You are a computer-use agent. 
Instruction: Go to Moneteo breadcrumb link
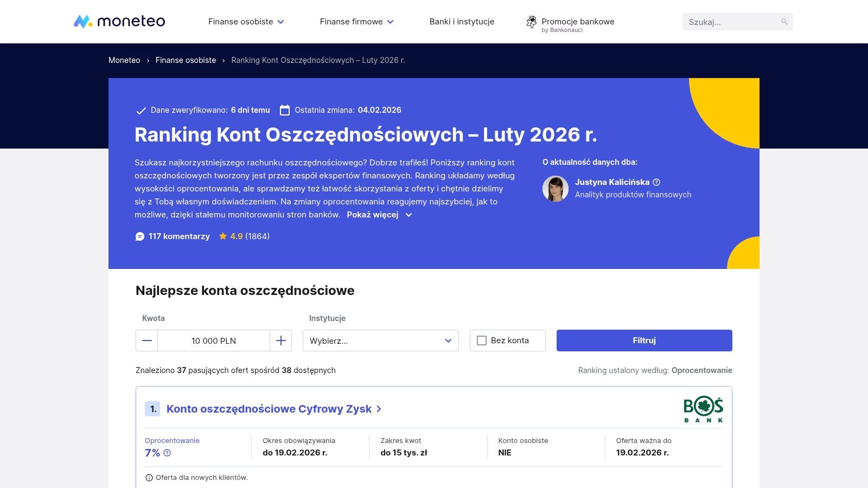124,60
